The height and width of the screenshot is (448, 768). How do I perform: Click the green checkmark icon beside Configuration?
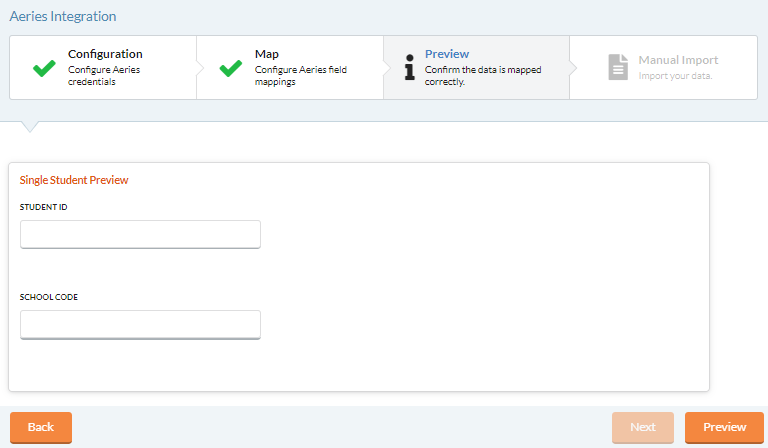click(44, 68)
